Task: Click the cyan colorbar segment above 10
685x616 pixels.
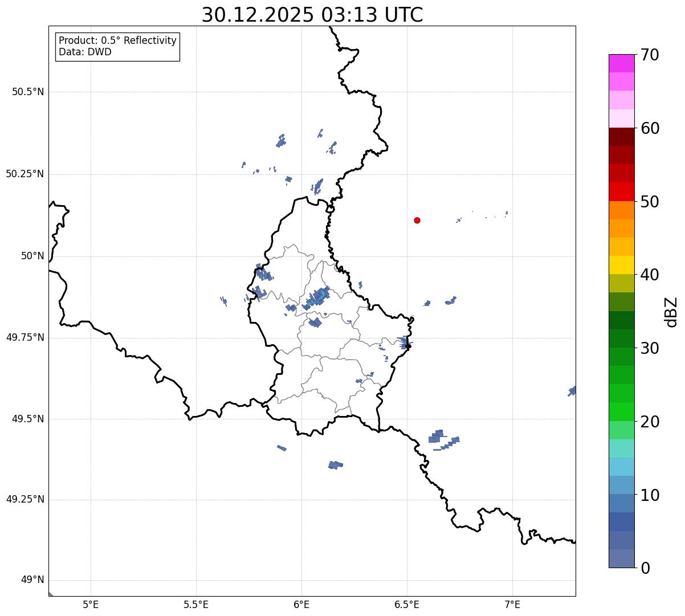Action: coord(621,467)
